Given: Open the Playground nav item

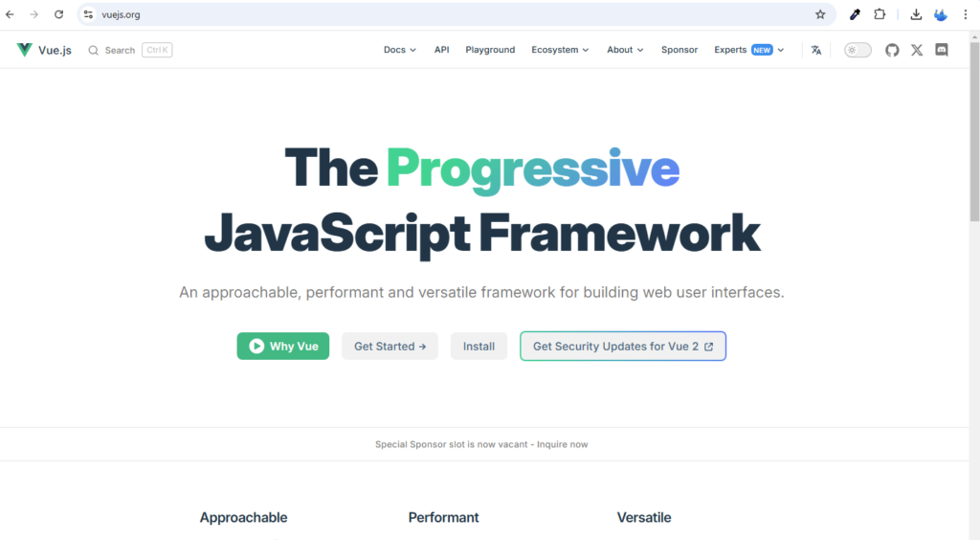Looking at the screenshot, I should click(x=490, y=50).
